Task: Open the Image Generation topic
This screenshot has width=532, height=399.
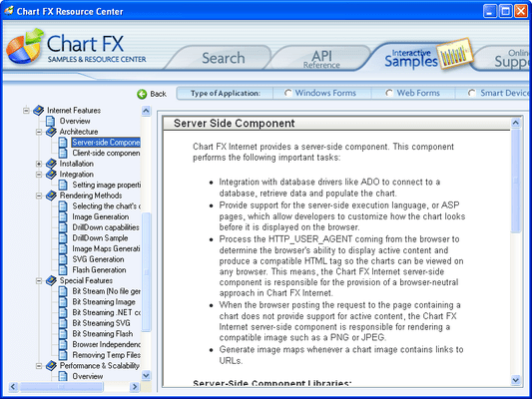Action: coord(101,217)
